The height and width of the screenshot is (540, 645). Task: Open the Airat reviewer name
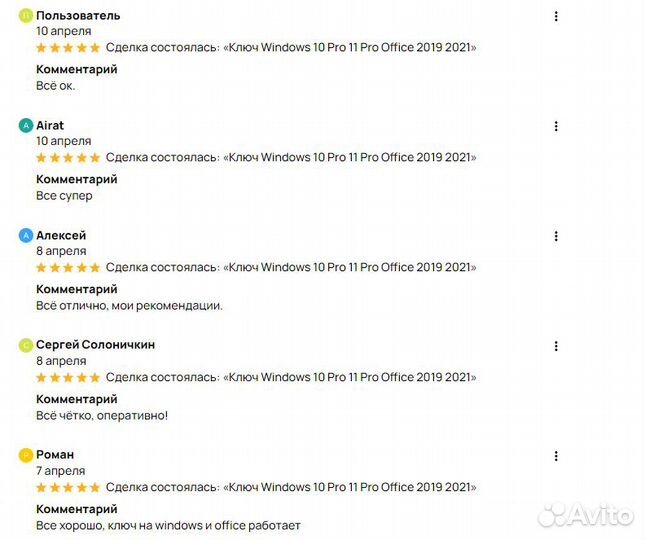click(50, 126)
